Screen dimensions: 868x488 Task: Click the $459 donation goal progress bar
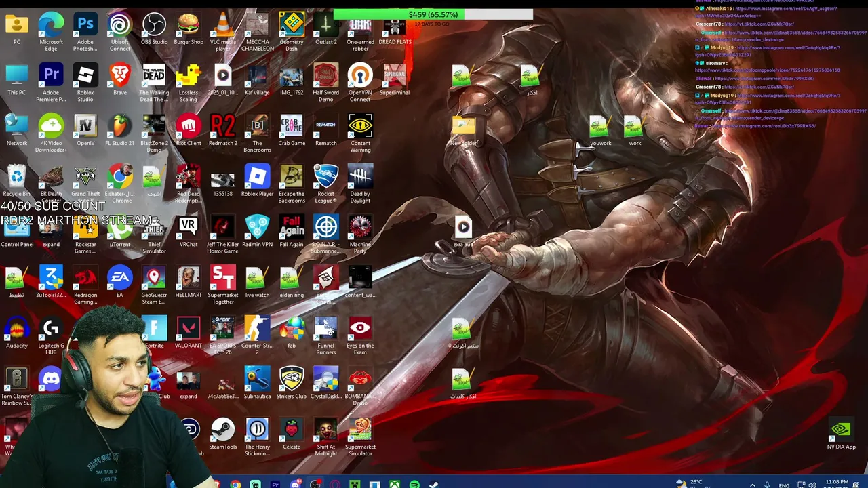(x=433, y=14)
